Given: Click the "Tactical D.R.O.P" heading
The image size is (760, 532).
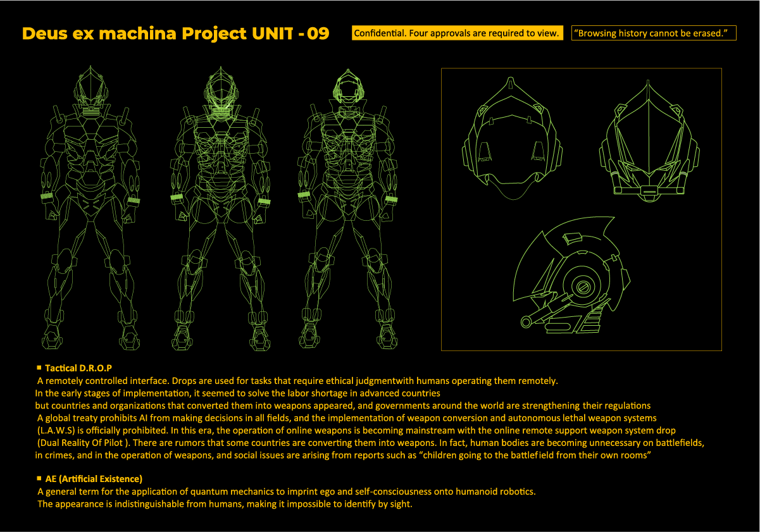Looking at the screenshot, I should pos(78,368).
